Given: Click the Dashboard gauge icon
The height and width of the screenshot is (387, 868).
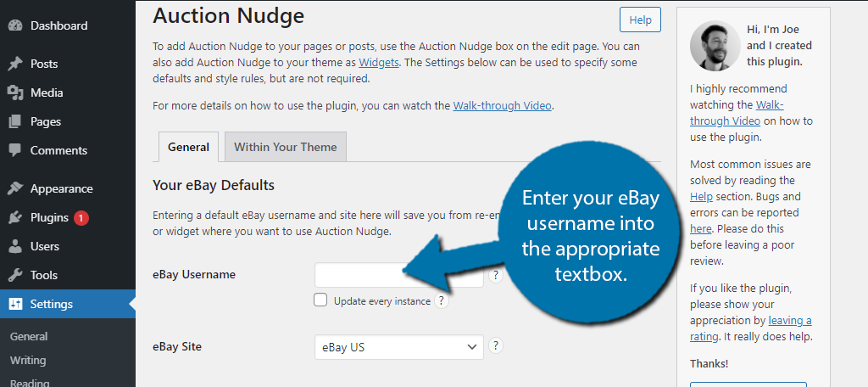Looking at the screenshot, I should [x=15, y=25].
